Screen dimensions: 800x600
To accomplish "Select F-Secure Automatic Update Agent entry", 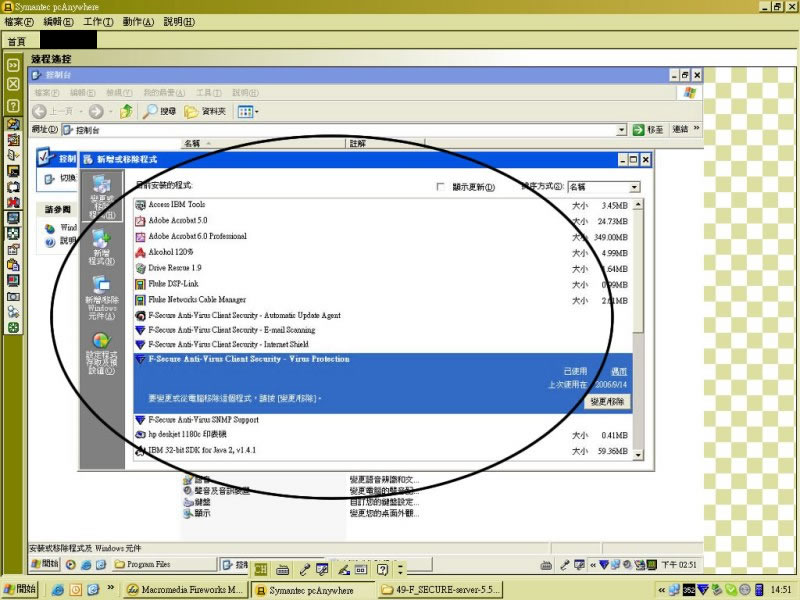I will coord(383,315).
